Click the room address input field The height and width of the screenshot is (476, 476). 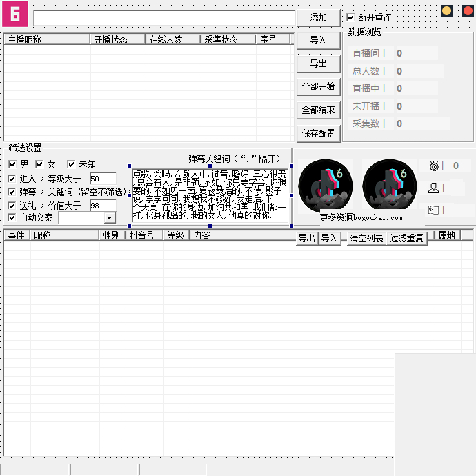click(x=165, y=18)
